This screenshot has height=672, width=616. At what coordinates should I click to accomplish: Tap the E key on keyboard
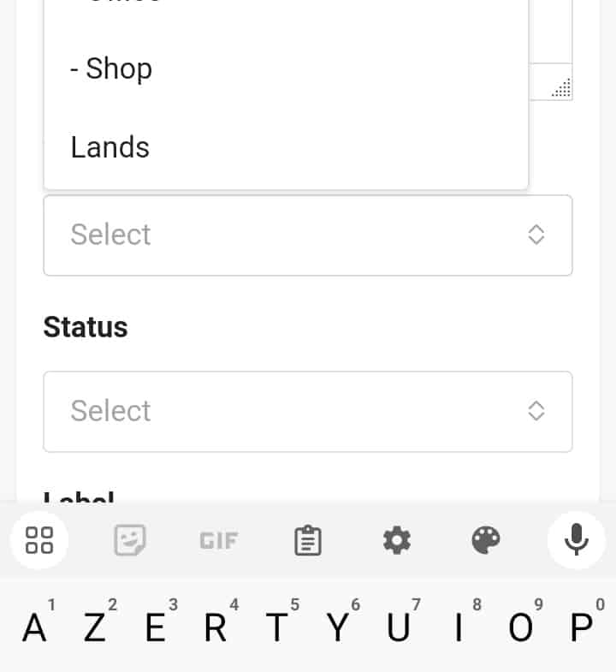tap(156, 627)
